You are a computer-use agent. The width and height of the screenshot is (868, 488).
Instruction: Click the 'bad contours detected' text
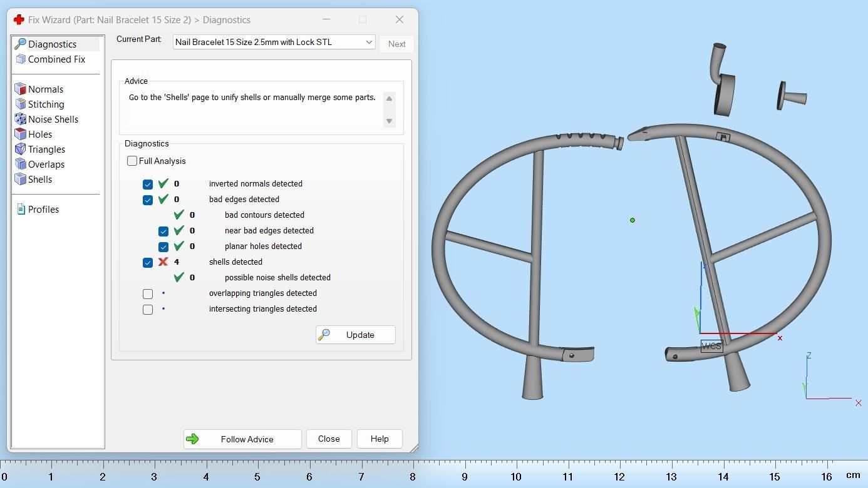tap(264, 215)
